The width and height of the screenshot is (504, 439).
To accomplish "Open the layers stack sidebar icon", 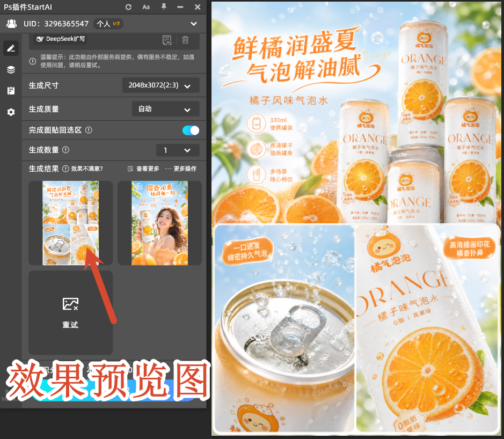I will coord(11,69).
